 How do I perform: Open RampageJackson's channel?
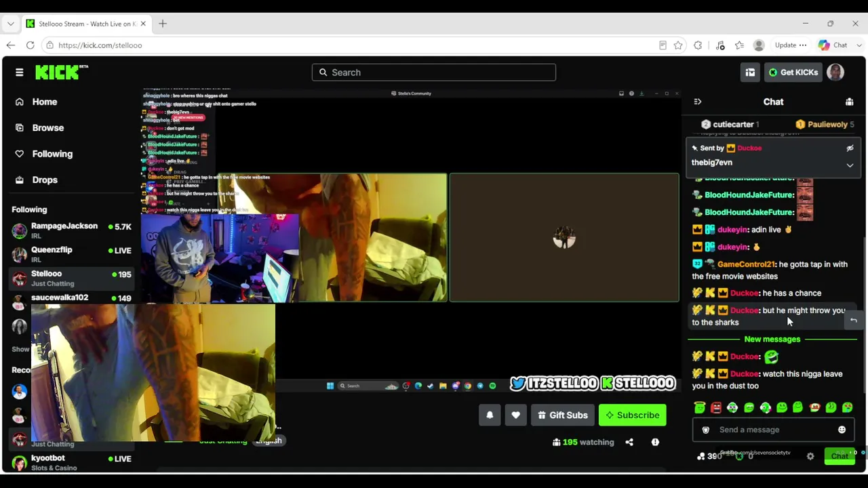(71, 230)
